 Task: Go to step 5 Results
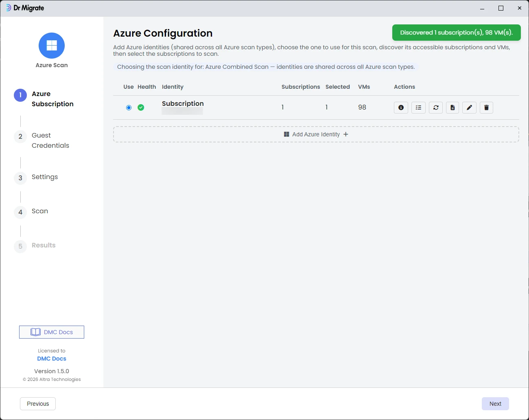(35, 246)
